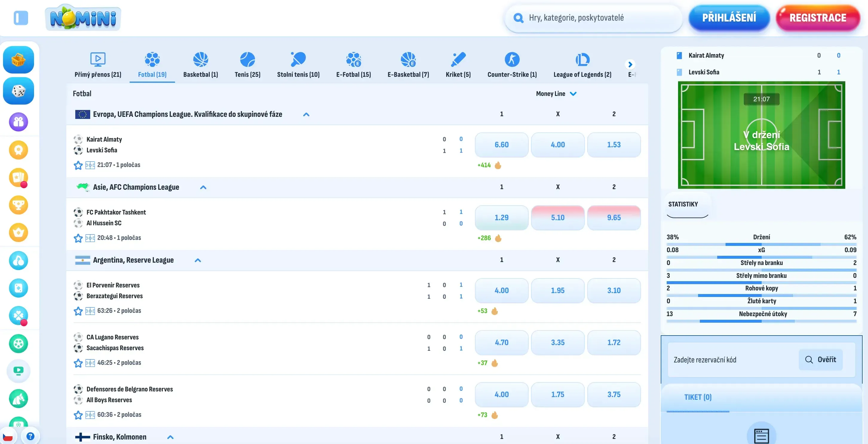Select Levski Sofia win odds 1.53
The image size is (868, 444).
click(x=614, y=145)
